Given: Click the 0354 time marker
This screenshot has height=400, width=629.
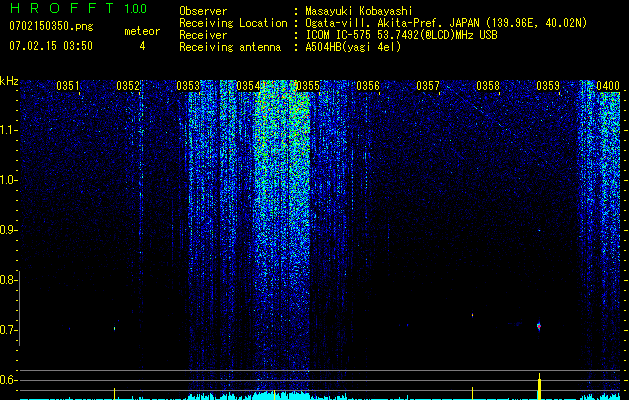Looking at the screenshot, I should [x=248, y=86].
